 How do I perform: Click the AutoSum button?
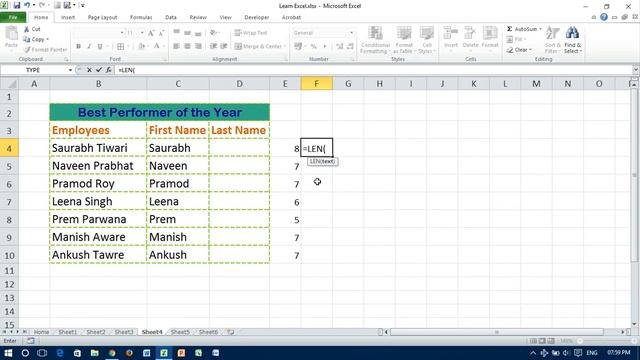click(x=522, y=29)
